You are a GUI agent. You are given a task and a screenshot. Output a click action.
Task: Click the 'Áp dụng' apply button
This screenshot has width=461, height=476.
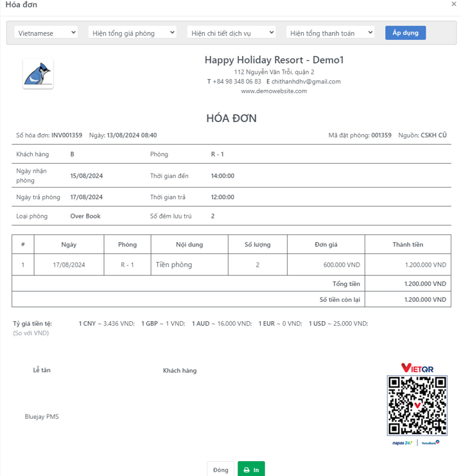(405, 33)
